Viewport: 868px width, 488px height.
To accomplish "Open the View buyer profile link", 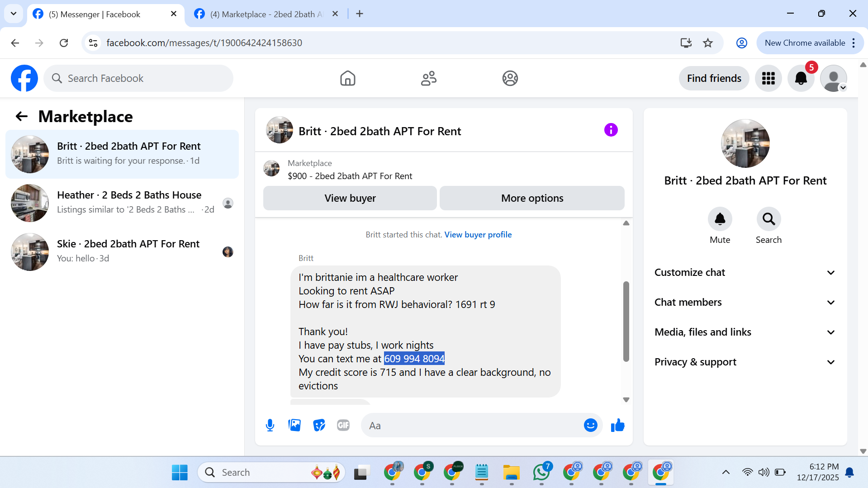I will pyautogui.click(x=478, y=235).
